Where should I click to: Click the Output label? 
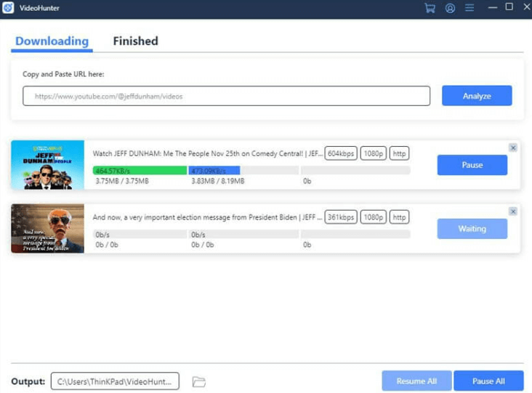tap(28, 381)
